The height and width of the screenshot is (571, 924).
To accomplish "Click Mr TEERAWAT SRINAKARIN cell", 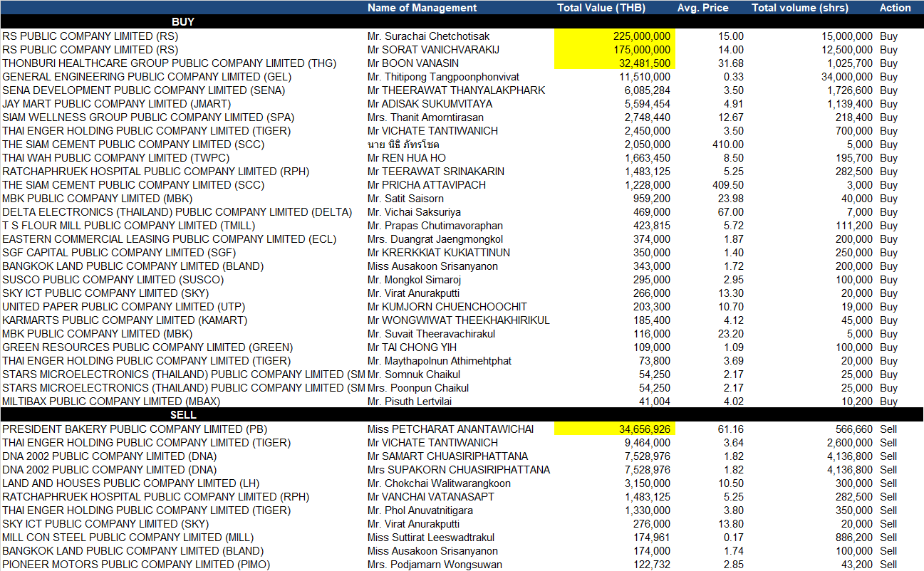I will pyautogui.click(x=436, y=172).
